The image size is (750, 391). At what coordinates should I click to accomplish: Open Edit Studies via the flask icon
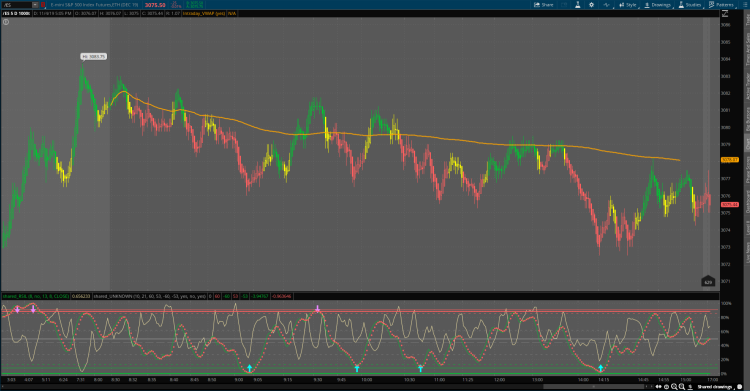pyautogui.click(x=578, y=5)
